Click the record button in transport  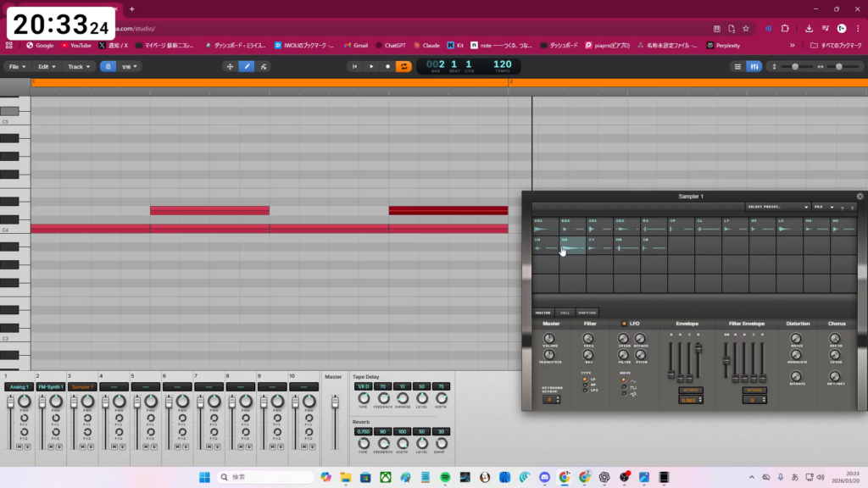point(387,66)
